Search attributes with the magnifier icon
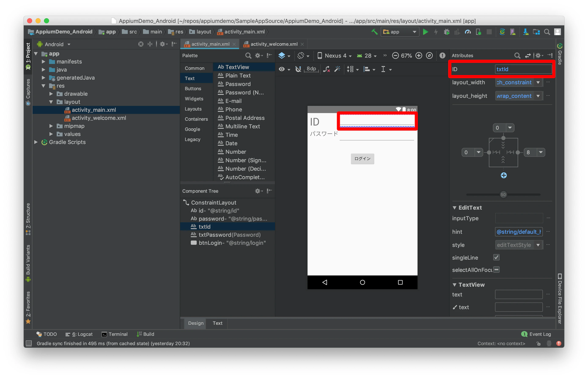588x379 pixels. point(517,56)
